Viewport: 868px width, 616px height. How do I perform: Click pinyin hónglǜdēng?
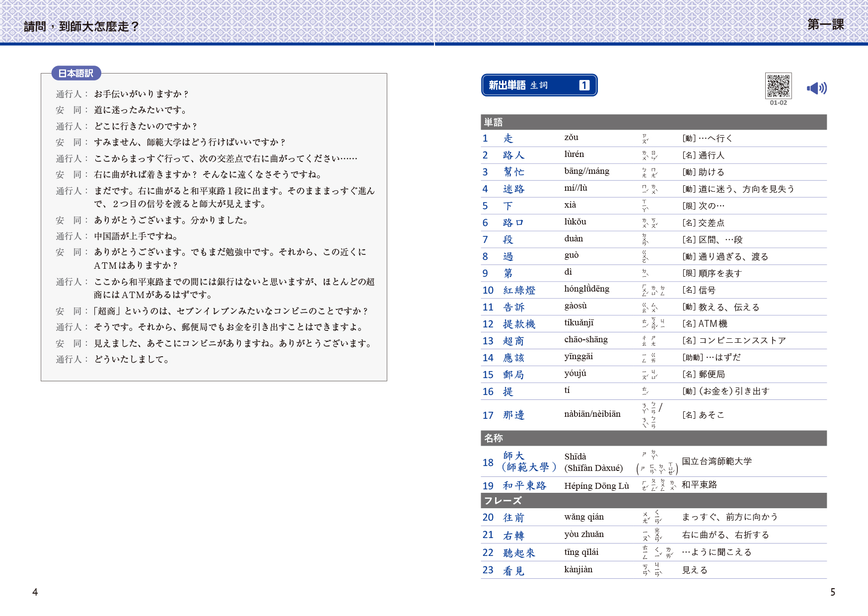tap(586, 289)
